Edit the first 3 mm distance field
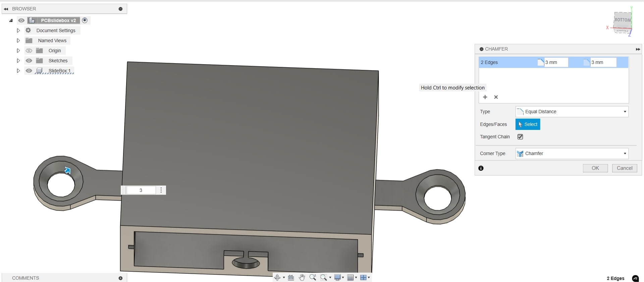The height and width of the screenshot is (282, 644). point(556,62)
